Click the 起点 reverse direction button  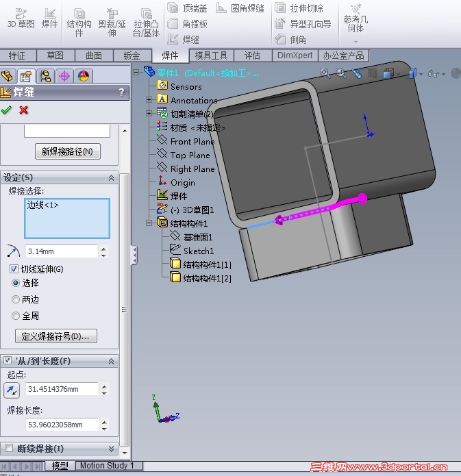click(12, 390)
